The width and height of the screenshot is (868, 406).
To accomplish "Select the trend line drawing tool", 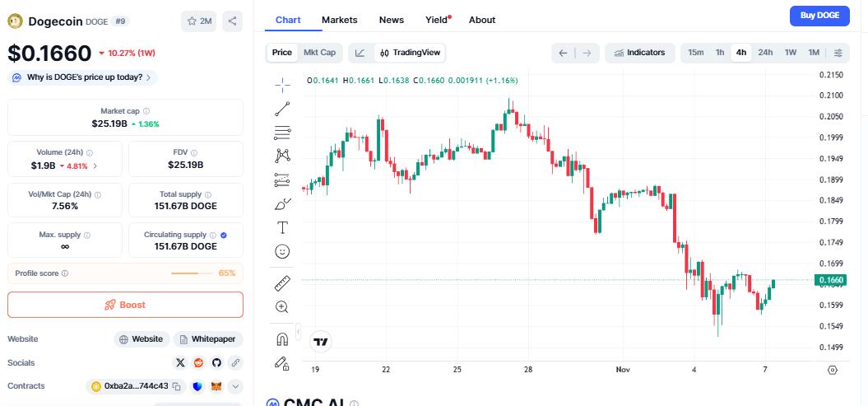I will tap(282, 109).
